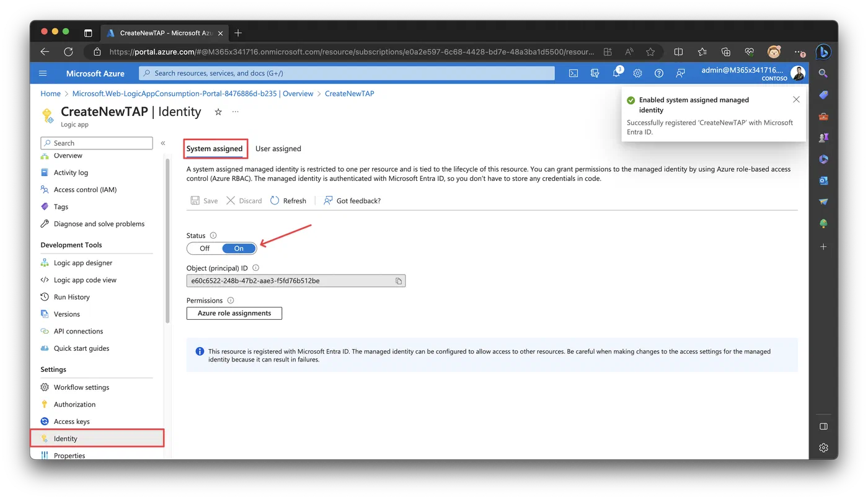This screenshot has height=499, width=868.
Task: Click Refresh in the Identity toolbar
Action: pyautogui.click(x=288, y=201)
